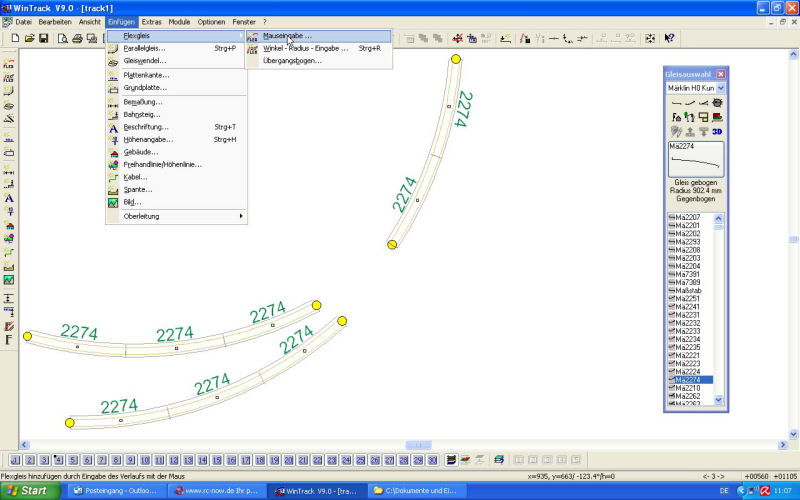Show turnout tracks in Gleisauswahl panel

pyautogui.click(x=704, y=103)
